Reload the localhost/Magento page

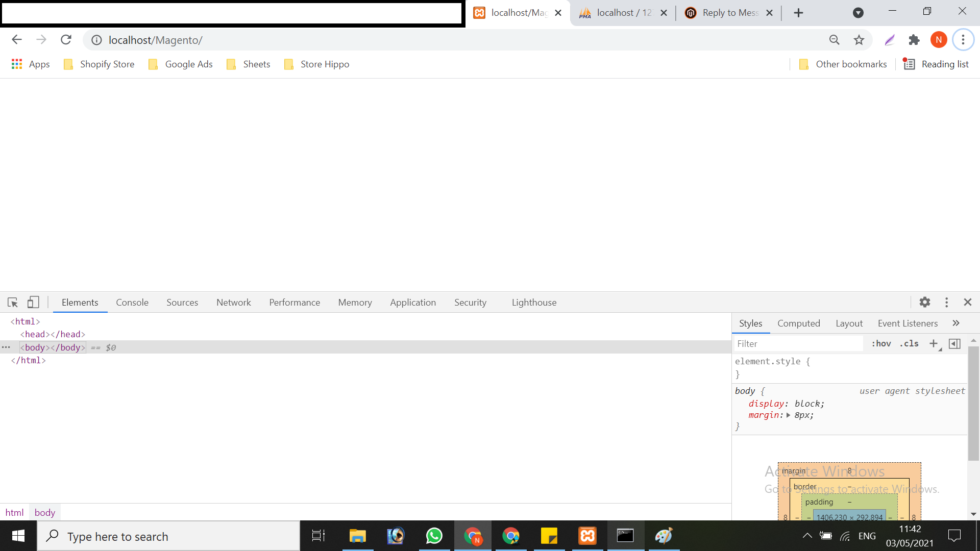[66, 39]
